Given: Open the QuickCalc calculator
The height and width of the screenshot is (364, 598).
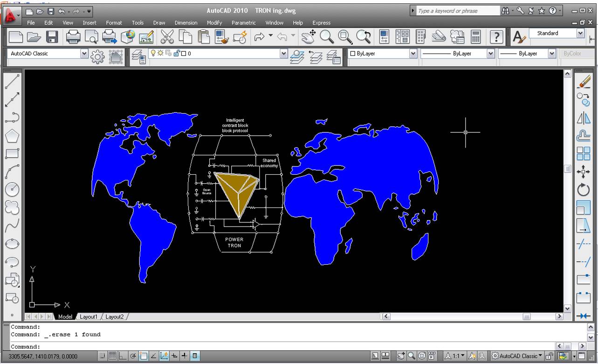Looking at the screenshot, I should tap(475, 36).
